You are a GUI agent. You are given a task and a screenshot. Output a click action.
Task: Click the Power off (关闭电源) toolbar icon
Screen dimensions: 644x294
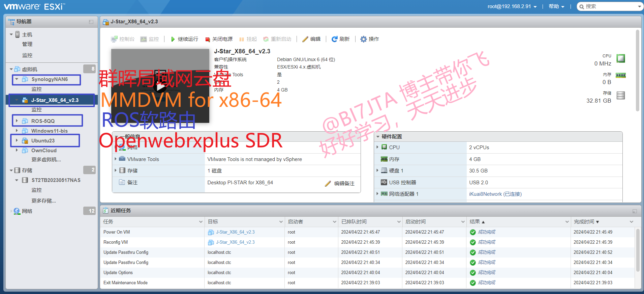click(208, 39)
